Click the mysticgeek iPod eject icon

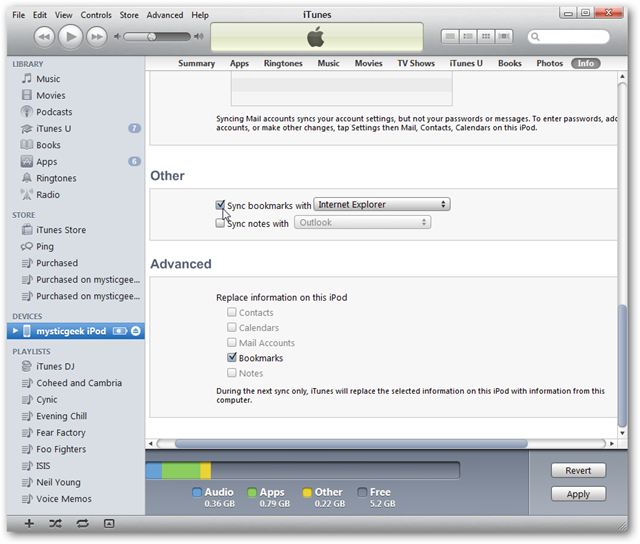click(136, 331)
